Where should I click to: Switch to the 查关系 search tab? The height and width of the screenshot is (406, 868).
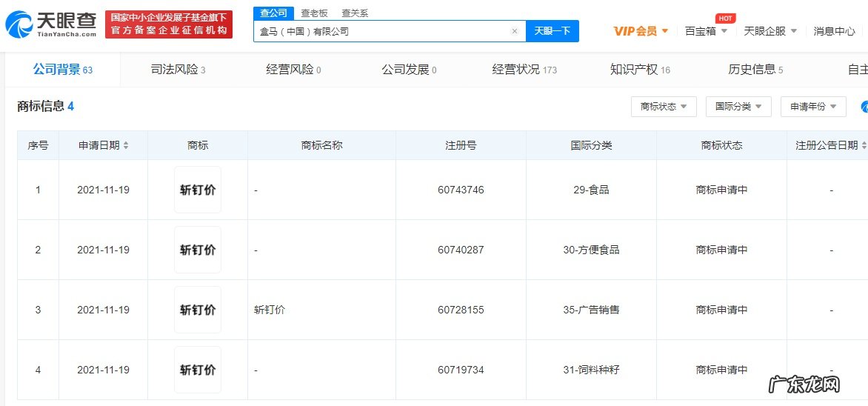click(355, 13)
